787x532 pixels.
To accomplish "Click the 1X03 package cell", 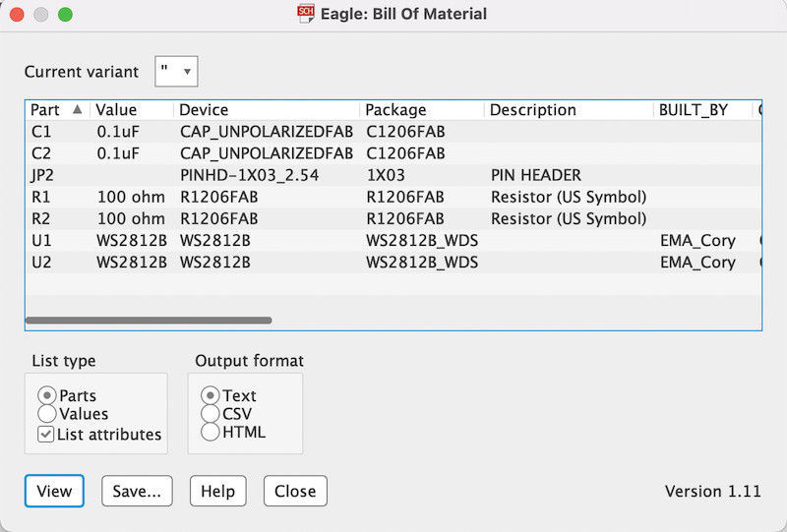I will pos(386,175).
